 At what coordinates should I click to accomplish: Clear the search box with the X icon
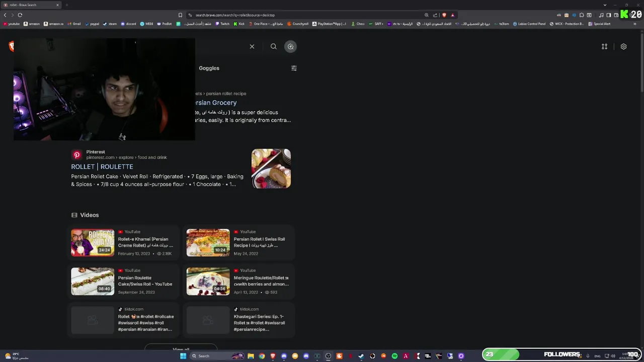point(252,47)
